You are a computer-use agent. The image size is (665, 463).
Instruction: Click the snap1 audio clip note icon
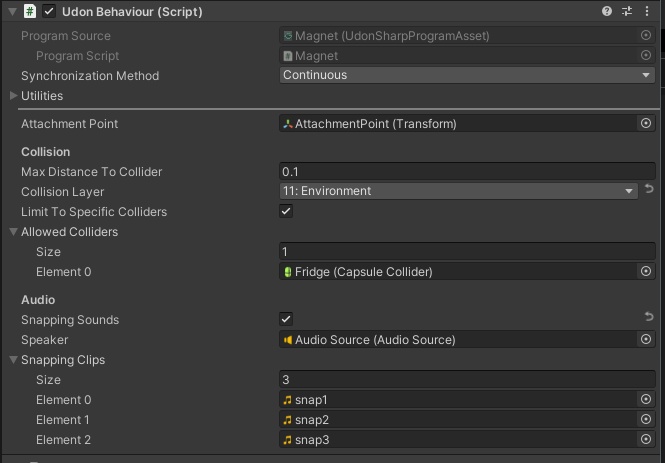coord(288,400)
